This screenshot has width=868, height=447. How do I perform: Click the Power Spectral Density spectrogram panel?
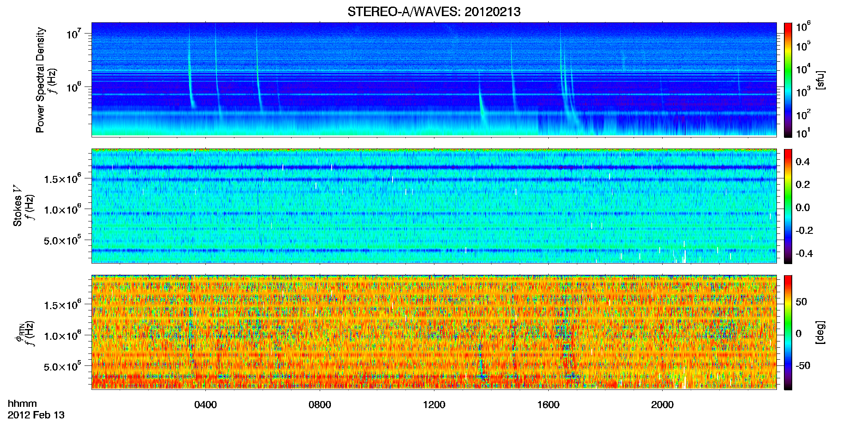point(434,79)
